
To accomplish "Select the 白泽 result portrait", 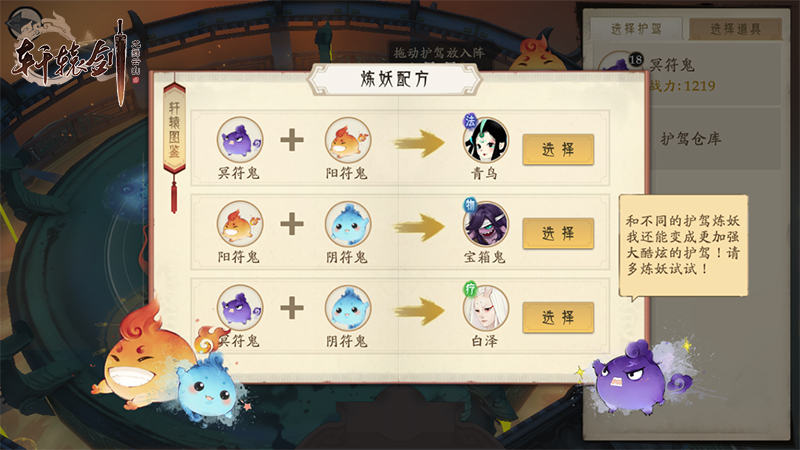I will (x=485, y=308).
